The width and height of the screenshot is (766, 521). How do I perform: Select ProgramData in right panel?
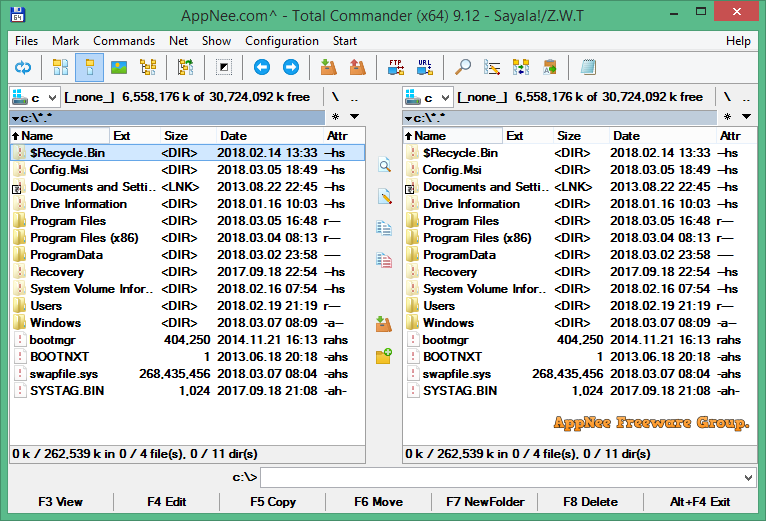tap(580, 255)
